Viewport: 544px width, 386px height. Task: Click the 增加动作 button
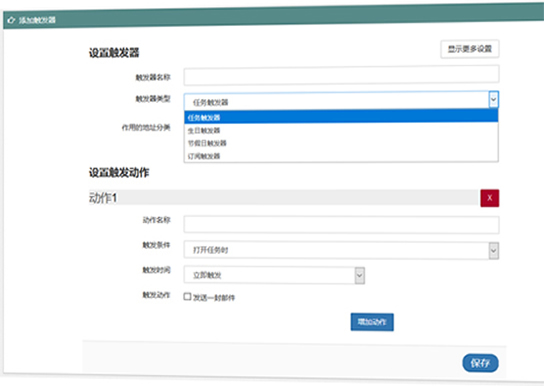click(372, 322)
